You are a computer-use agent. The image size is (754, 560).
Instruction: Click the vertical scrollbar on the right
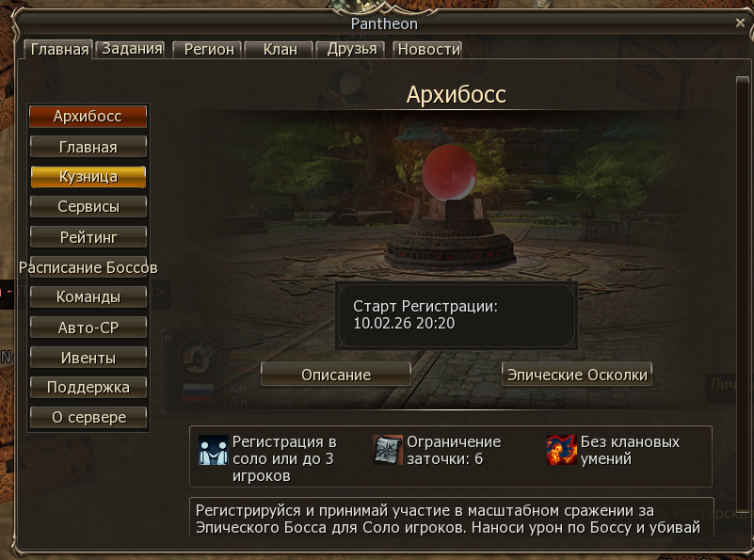[x=743, y=294]
